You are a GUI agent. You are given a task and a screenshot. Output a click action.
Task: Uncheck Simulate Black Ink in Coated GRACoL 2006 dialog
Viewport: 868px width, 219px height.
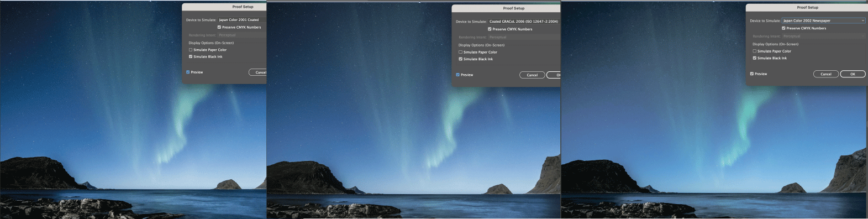pyautogui.click(x=460, y=59)
